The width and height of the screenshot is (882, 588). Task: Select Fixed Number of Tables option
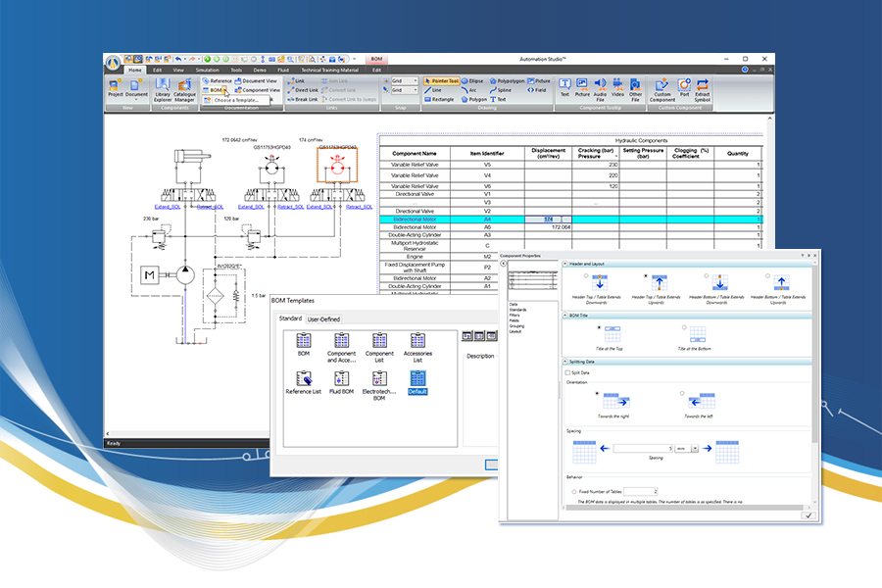[573, 492]
